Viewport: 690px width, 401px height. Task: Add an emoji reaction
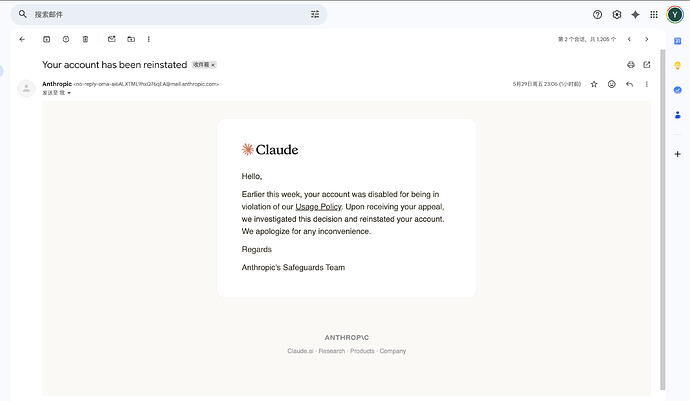pyautogui.click(x=612, y=84)
